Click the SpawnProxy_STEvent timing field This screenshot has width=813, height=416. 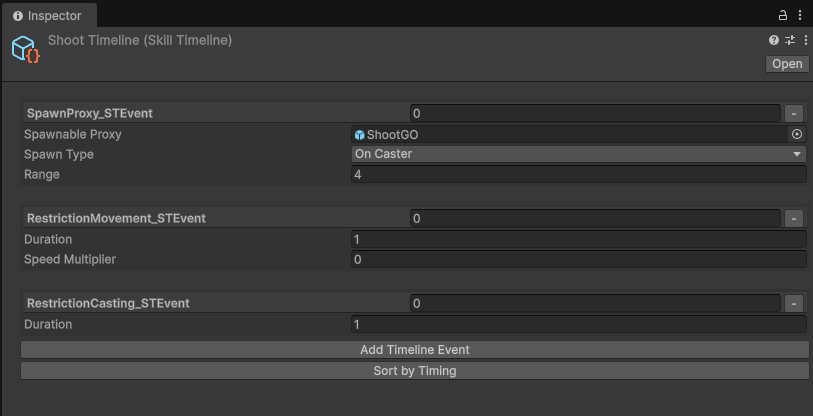595,113
